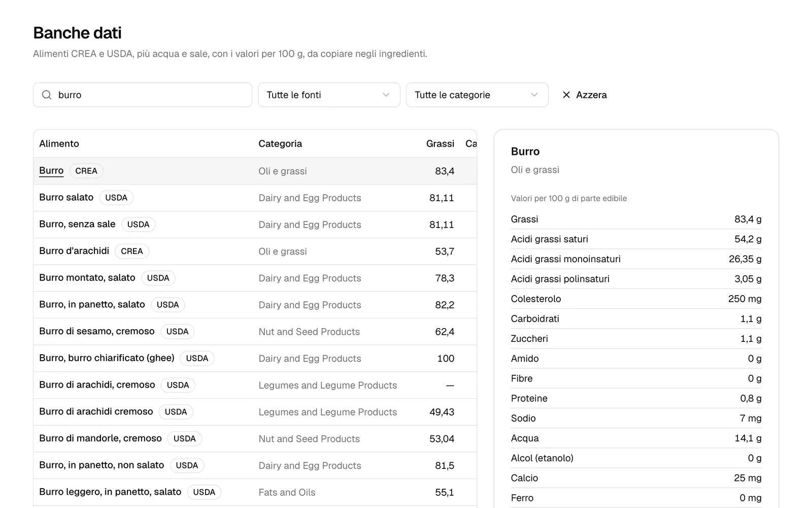Choose Burro montato, salato row
Image resolution: width=812 pixels, height=508 pixels.
pos(255,278)
